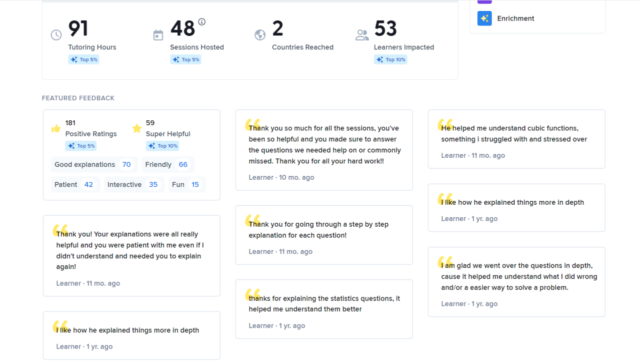This screenshot has height=364, width=640.
Task: Click the thumbs-up Positive Ratings icon
Action: point(56,129)
